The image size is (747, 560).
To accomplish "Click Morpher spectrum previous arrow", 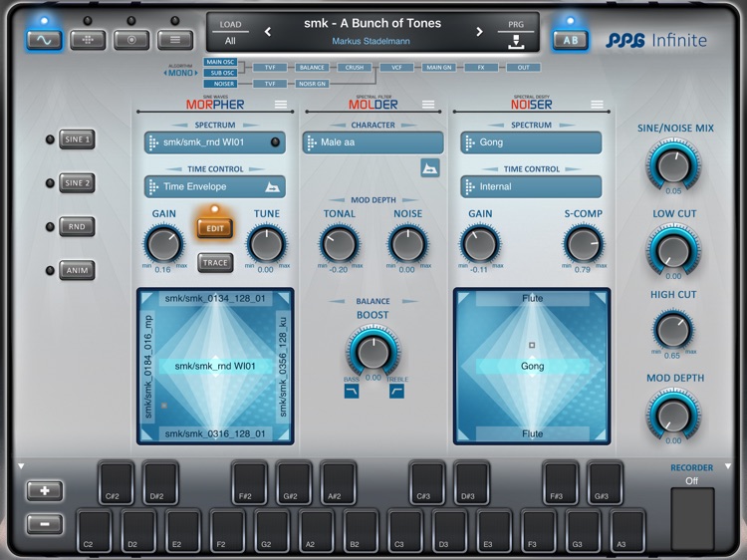I will [x=179, y=126].
